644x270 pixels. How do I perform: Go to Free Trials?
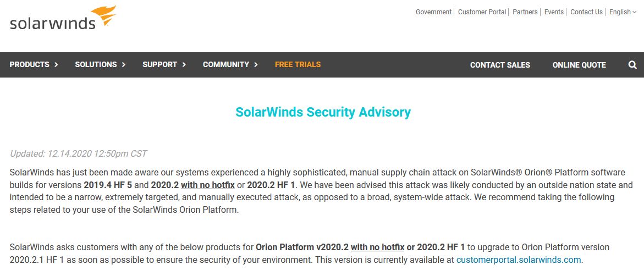tap(298, 65)
